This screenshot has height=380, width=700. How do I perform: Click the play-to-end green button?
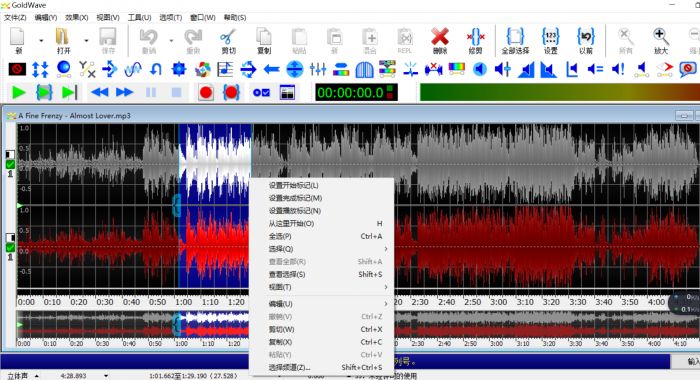[69, 93]
